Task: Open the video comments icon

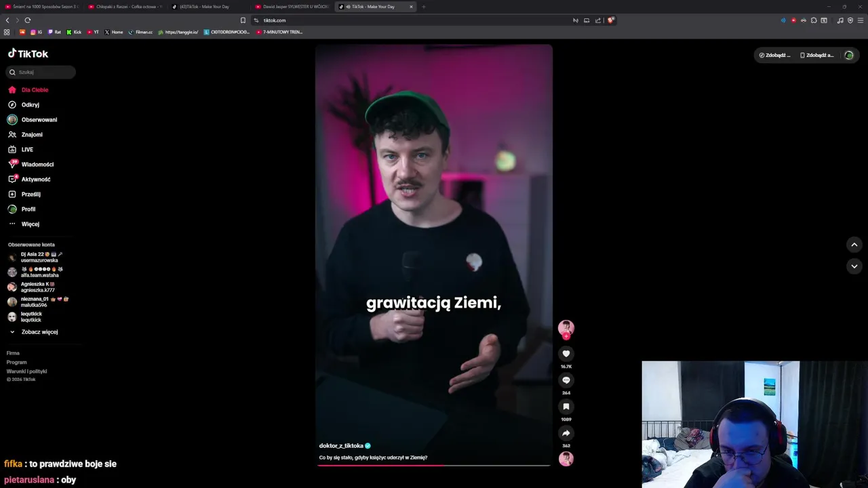Action: tap(566, 380)
